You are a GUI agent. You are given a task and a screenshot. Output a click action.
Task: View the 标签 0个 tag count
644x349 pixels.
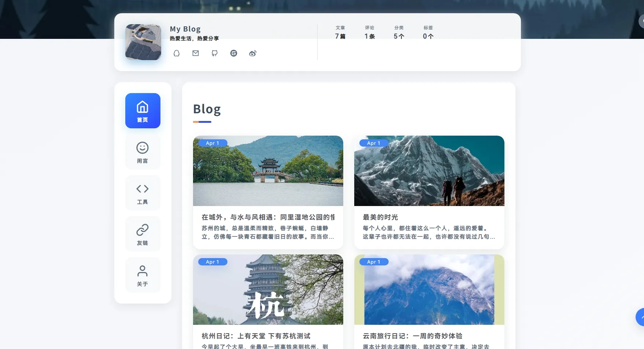coord(428,32)
